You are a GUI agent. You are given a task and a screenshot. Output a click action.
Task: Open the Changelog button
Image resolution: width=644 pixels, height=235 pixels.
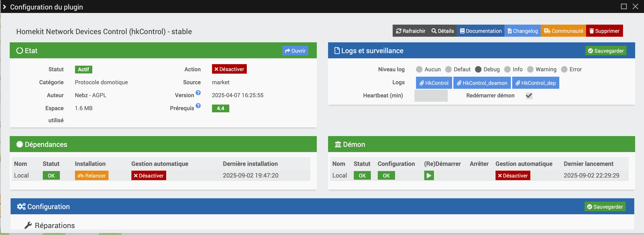click(x=523, y=31)
